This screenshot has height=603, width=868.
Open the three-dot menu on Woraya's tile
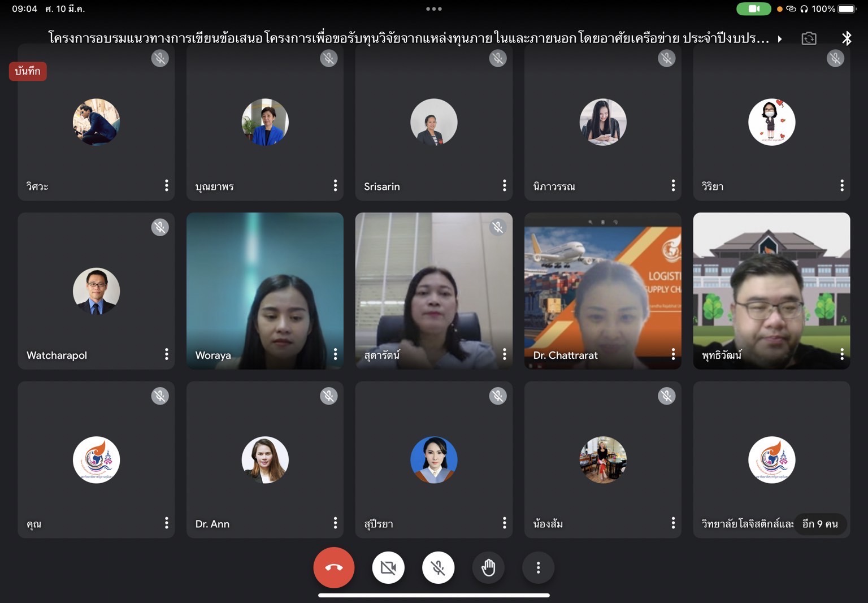[x=335, y=354]
